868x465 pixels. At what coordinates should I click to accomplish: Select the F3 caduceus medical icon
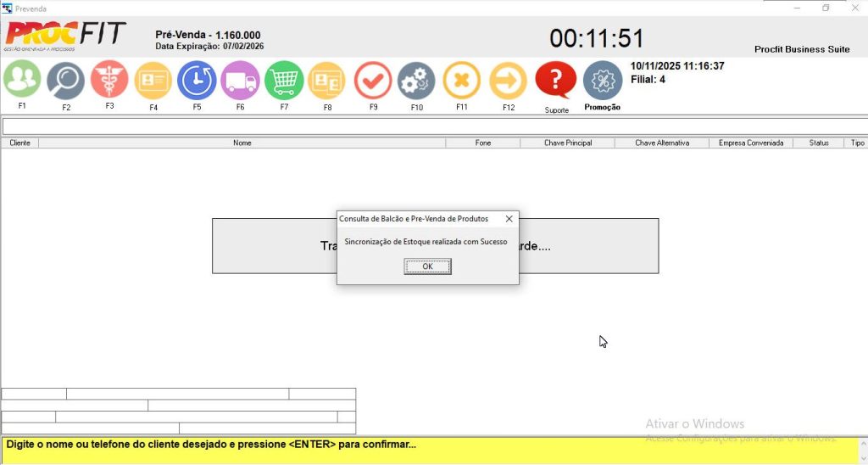(109, 81)
